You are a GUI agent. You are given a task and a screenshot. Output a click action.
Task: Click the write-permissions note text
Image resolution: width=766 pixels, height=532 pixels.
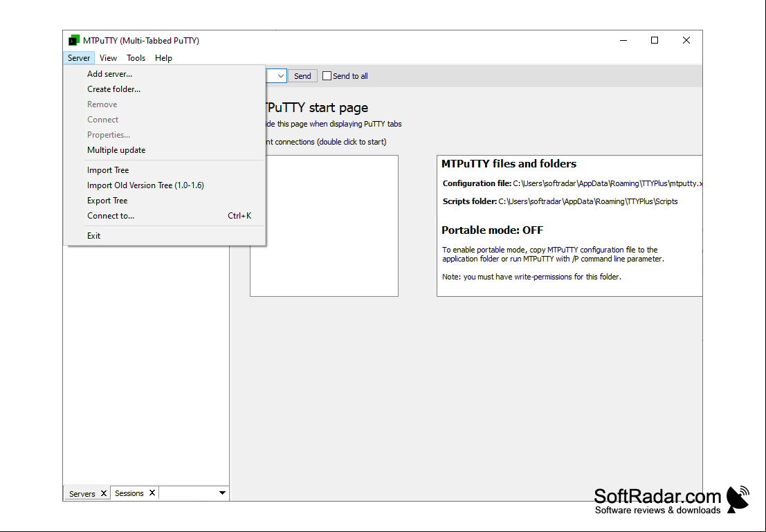(531, 277)
